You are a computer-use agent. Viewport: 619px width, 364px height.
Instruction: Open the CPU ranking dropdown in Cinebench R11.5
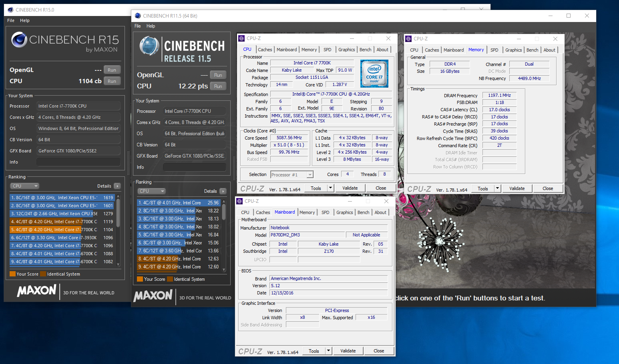pos(151,191)
